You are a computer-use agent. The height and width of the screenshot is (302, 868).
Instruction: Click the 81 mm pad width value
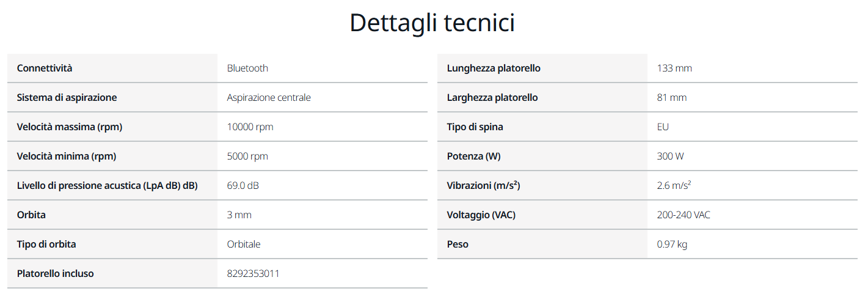pyautogui.click(x=672, y=98)
